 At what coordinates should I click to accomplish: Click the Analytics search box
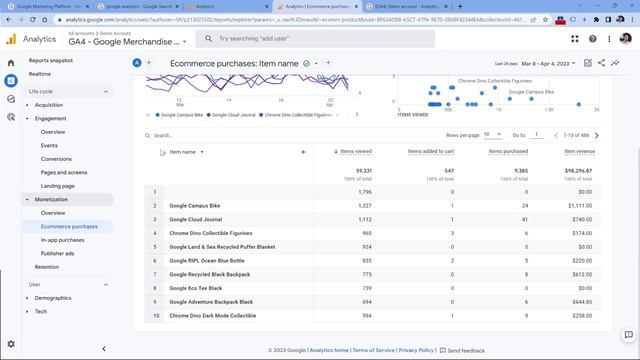coord(315,39)
